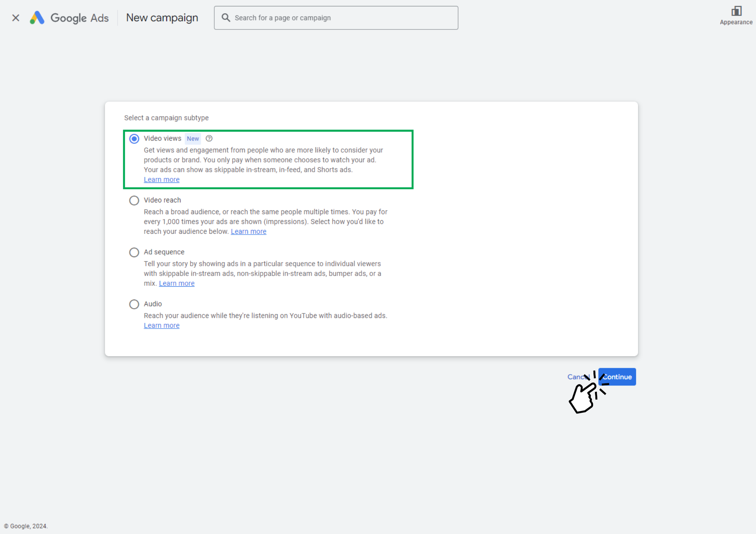Open Learn more under Audio
This screenshot has height=534, width=756.
[161, 326]
